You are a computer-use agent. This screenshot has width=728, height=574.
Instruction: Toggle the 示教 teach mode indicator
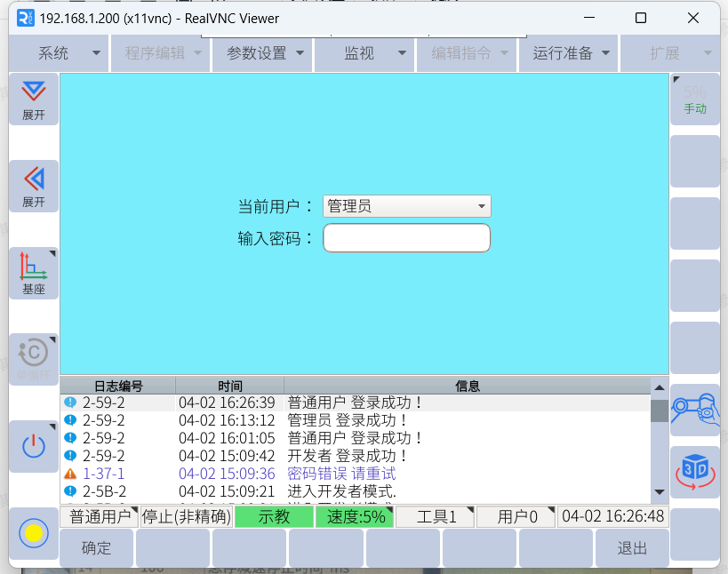coord(274,517)
